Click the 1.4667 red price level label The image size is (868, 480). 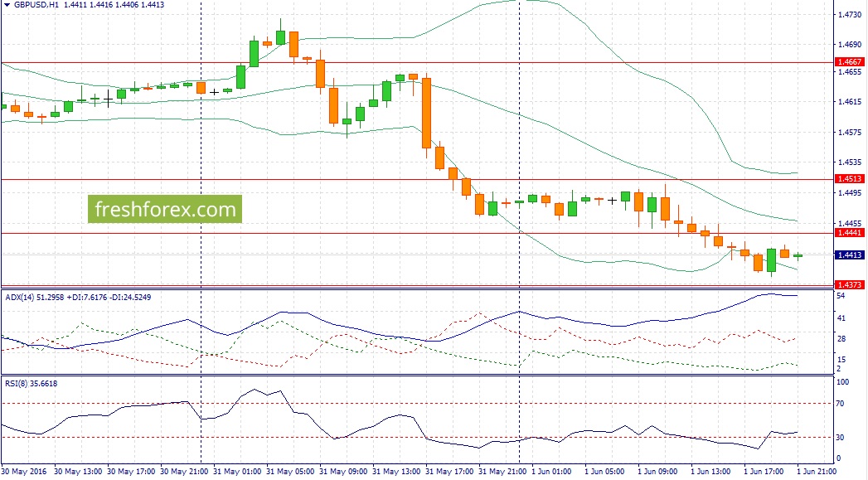[x=849, y=62]
